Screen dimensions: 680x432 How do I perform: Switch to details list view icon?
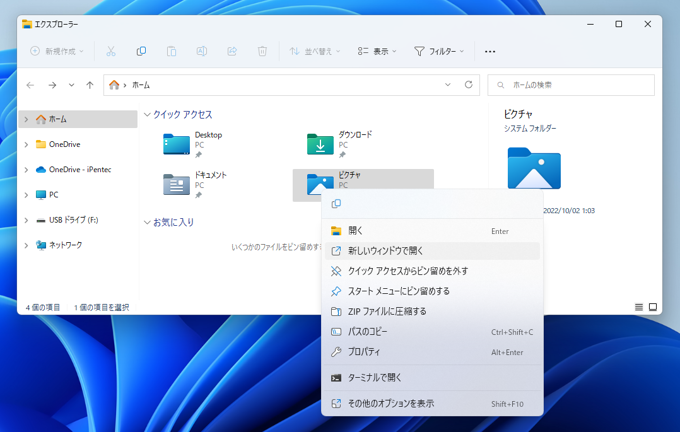(639, 307)
